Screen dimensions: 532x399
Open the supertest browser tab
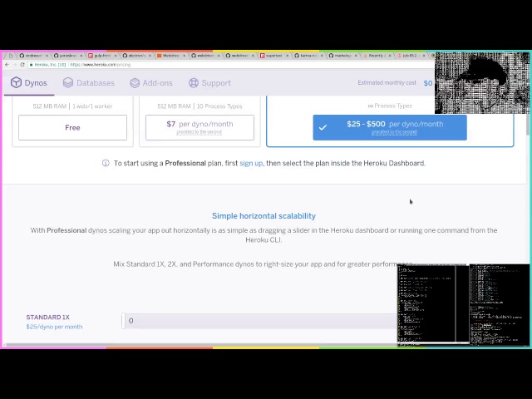pos(272,56)
